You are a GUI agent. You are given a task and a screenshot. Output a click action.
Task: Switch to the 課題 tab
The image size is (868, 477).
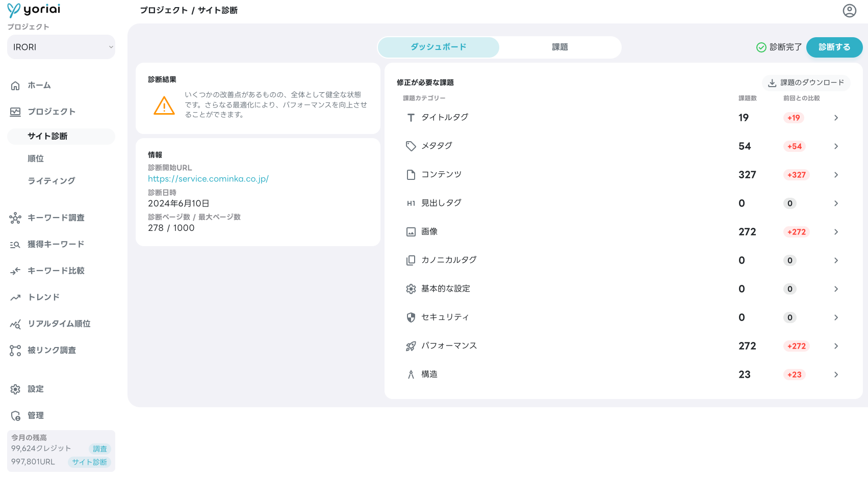pos(560,47)
